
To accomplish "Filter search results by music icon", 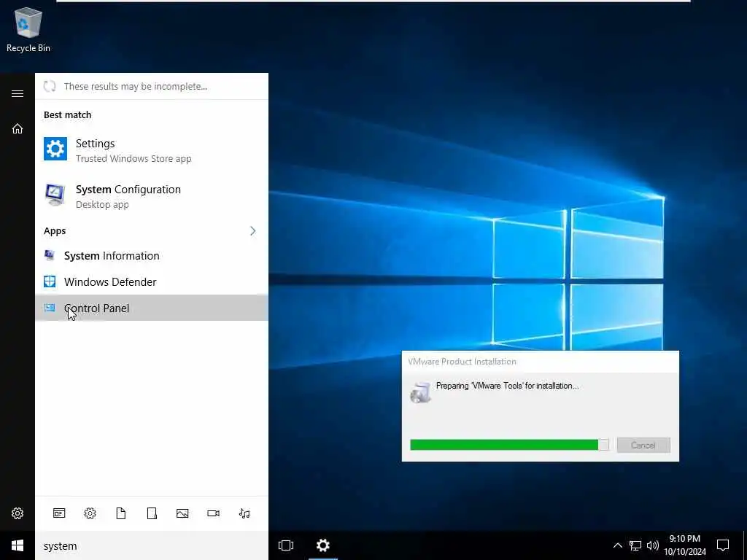I will click(244, 513).
